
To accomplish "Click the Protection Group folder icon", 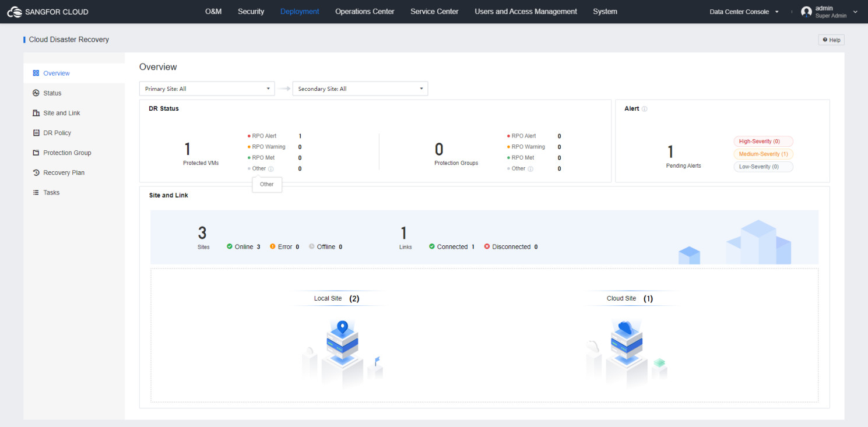I will coord(36,153).
